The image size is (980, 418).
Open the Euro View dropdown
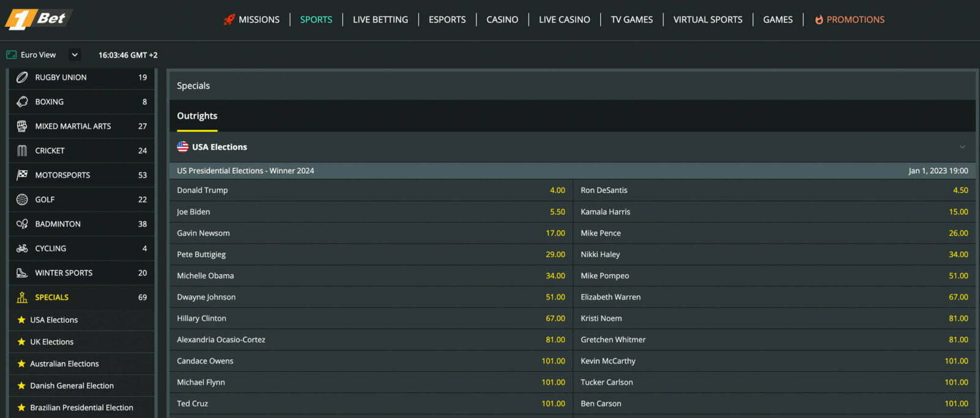[75, 54]
